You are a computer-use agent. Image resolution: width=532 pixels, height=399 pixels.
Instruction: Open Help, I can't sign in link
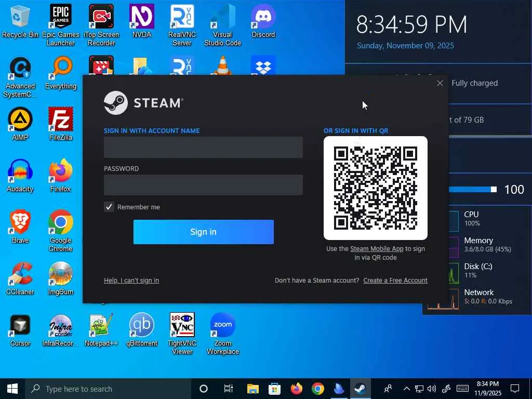(131, 280)
